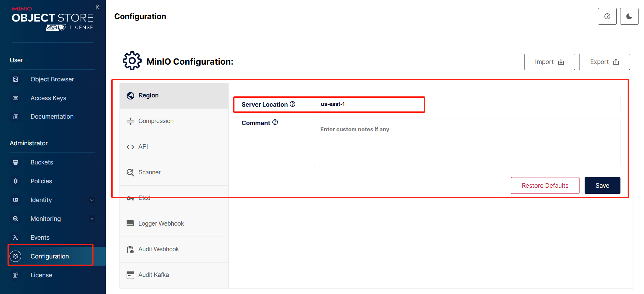Open Object Browser from the sidebar

point(52,79)
